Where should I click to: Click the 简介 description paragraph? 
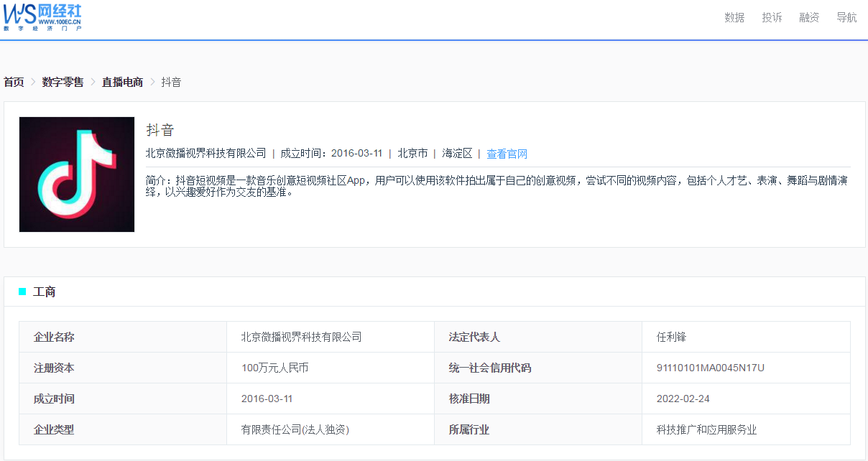point(497,186)
